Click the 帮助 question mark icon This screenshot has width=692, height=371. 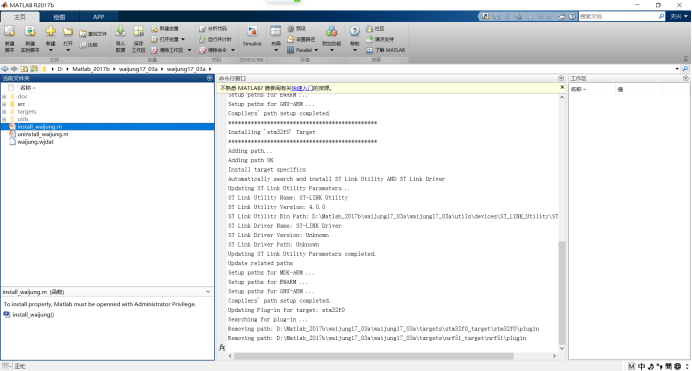[x=355, y=31]
